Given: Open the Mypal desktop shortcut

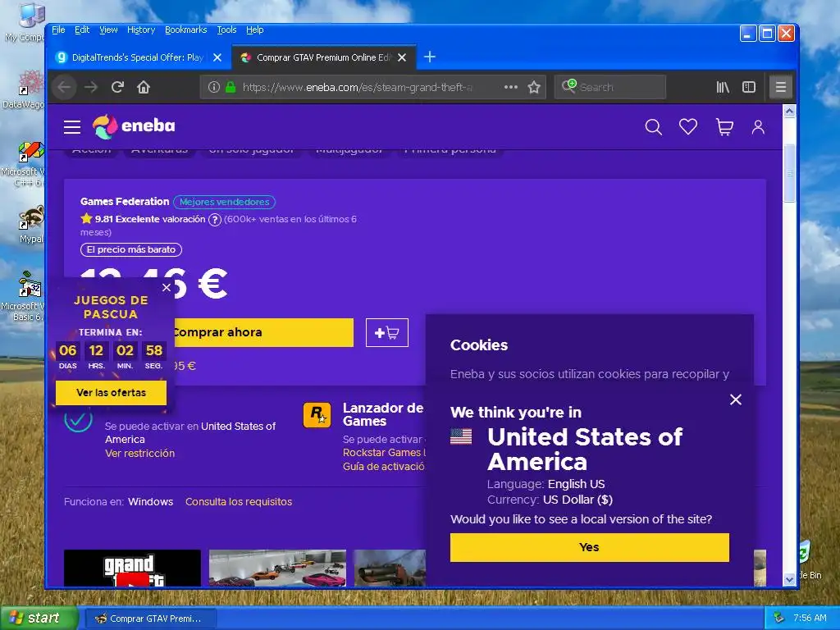Looking at the screenshot, I should tap(30, 224).
